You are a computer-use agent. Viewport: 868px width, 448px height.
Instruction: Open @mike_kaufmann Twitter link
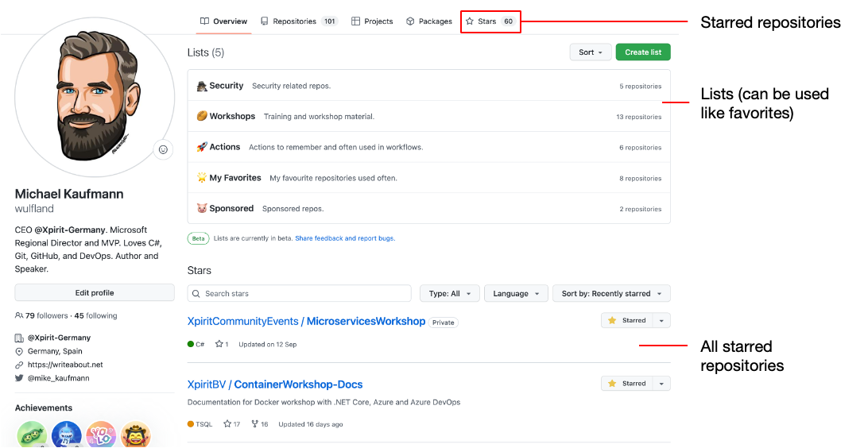(59, 378)
